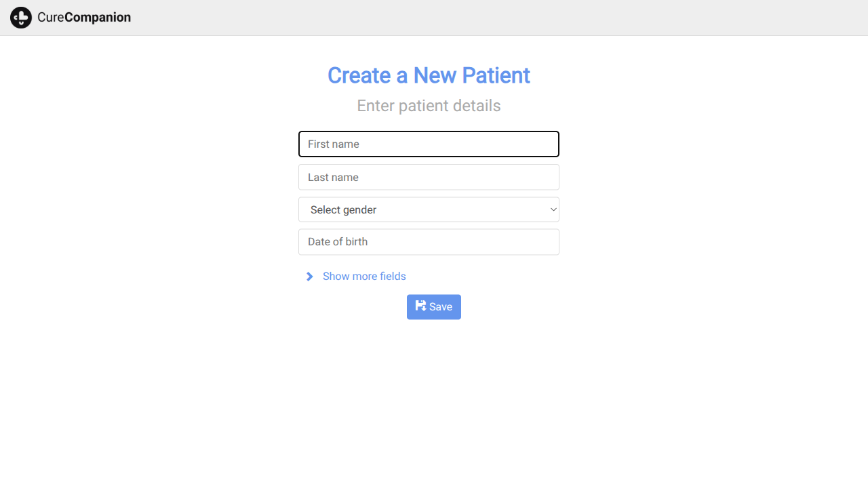Viewport: 868px width, 488px height.
Task: Click the CureCompanion brand name in the navbar
Action: click(84, 18)
